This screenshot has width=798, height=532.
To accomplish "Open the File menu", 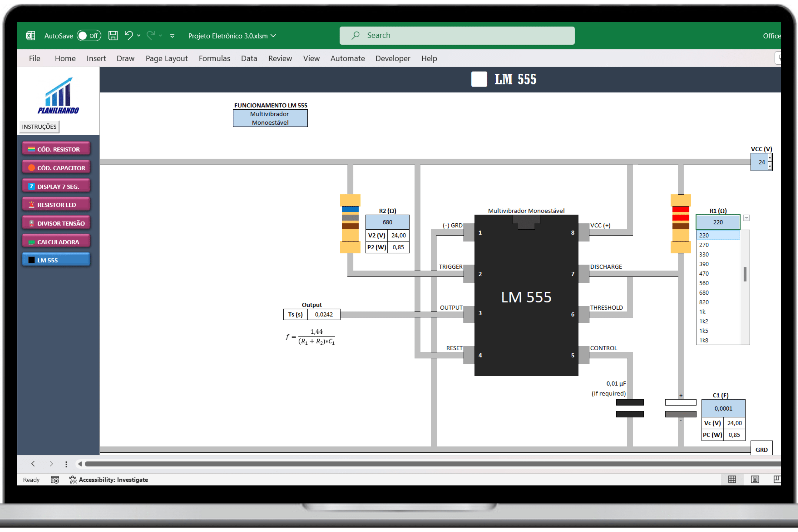I will (35, 58).
